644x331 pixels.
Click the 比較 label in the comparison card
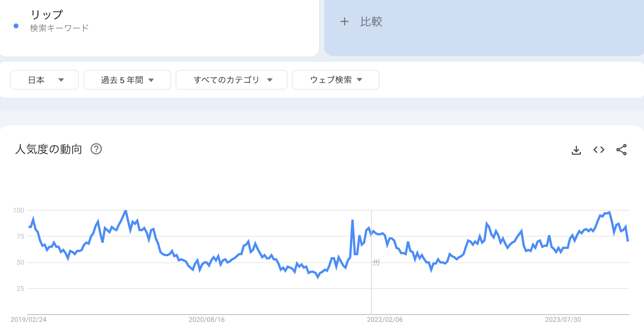[x=371, y=22]
